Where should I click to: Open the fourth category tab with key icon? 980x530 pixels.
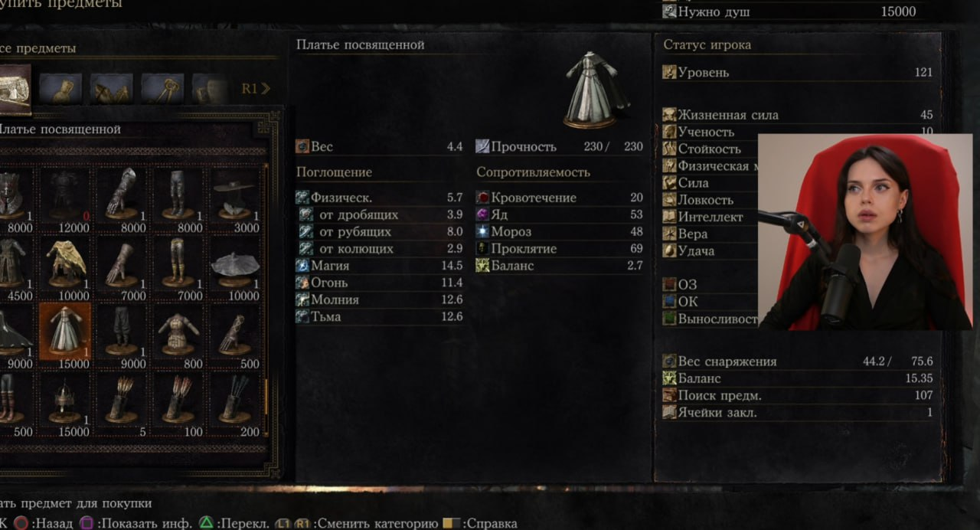tap(162, 89)
